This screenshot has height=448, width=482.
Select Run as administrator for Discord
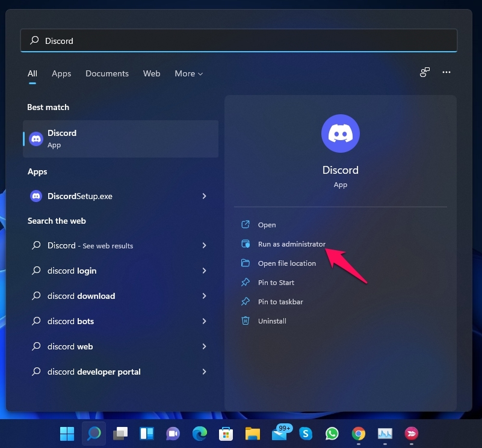pos(291,244)
